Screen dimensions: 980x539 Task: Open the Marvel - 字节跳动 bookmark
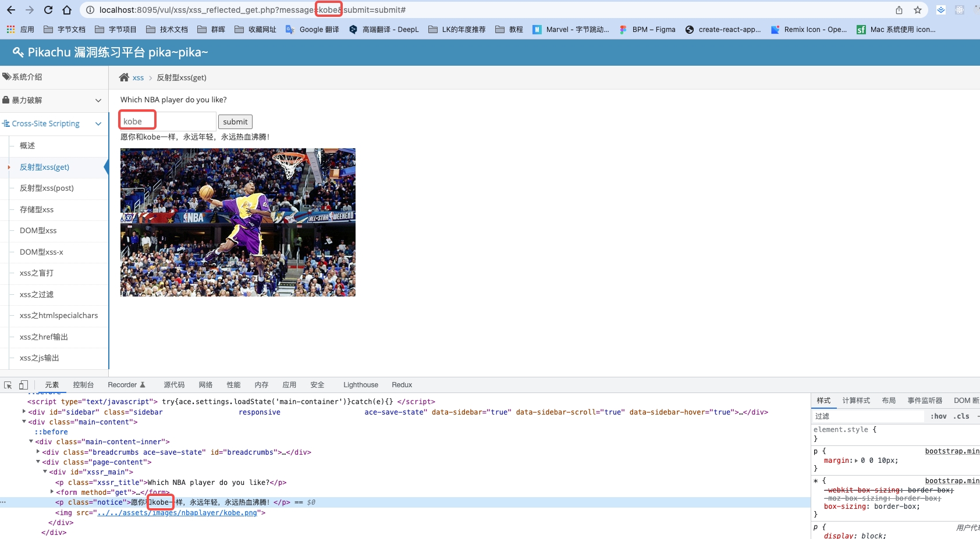click(x=571, y=29)
